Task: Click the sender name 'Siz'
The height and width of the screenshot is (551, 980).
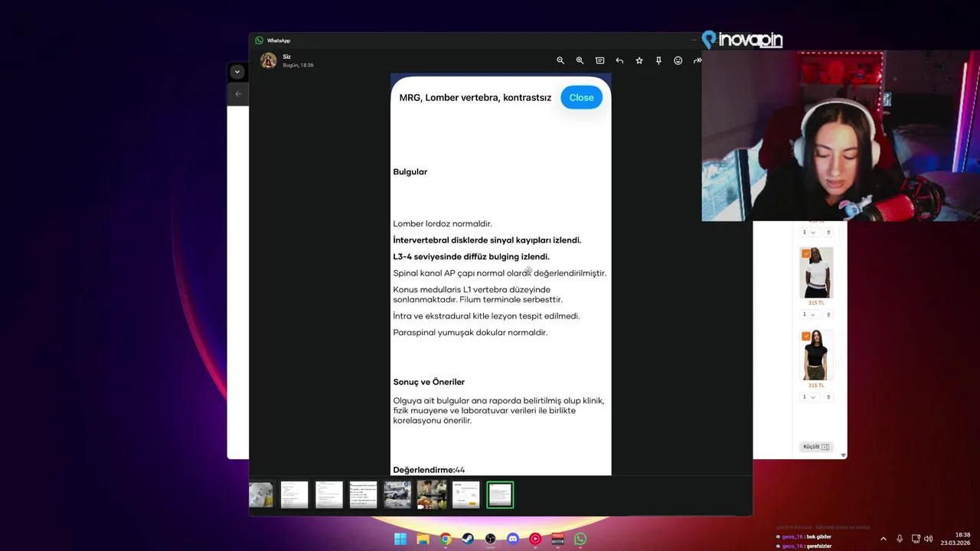Action: [x=286, y=57]
